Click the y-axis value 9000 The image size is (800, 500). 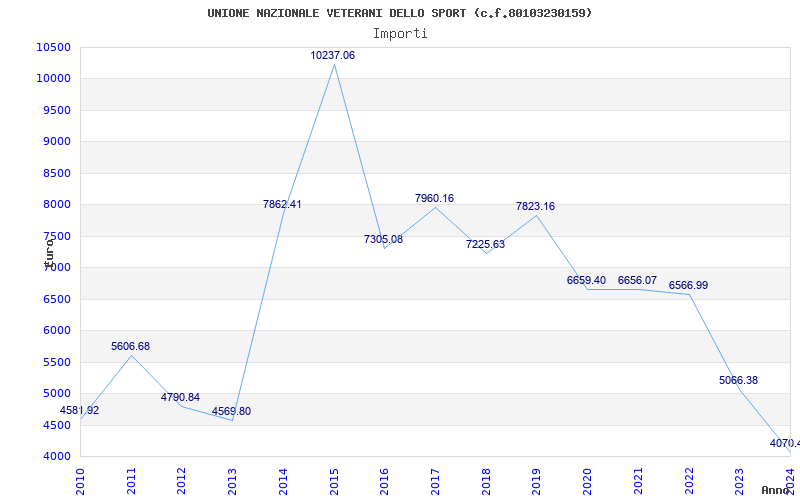click(x=56, y=141)
